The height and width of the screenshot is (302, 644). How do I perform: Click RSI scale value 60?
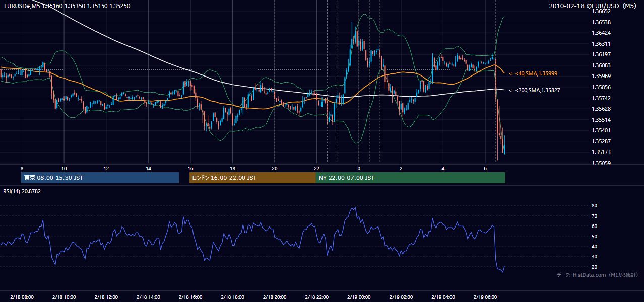click(595, 226)
